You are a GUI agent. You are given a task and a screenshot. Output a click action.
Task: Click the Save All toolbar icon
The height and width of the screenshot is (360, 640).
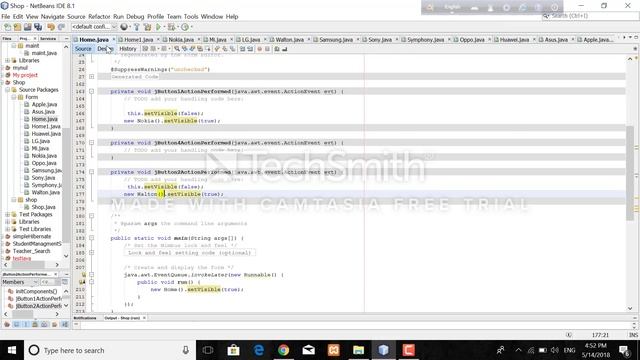[x=38, y=27]
